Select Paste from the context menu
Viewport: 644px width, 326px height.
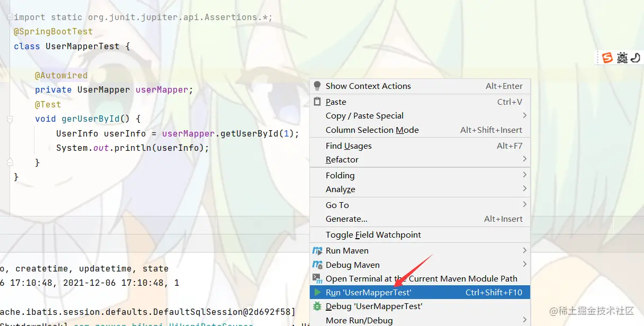pos(420,102)
